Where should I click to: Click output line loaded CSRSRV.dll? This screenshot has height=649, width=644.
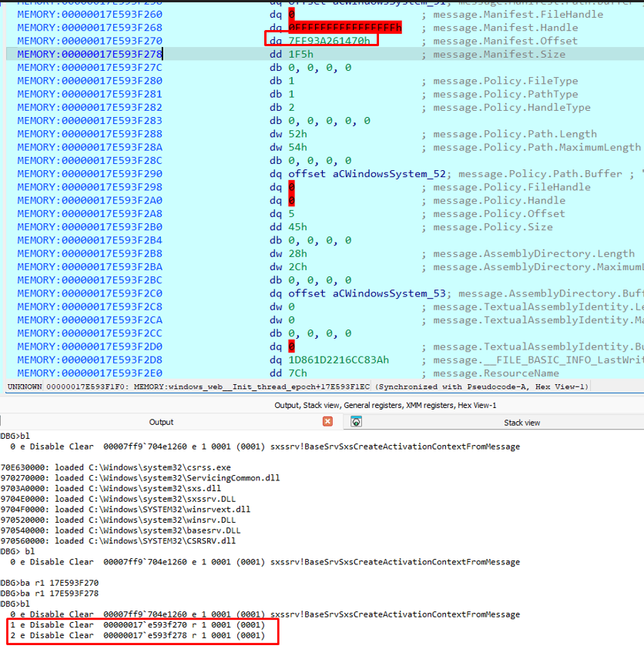(118, 540)
